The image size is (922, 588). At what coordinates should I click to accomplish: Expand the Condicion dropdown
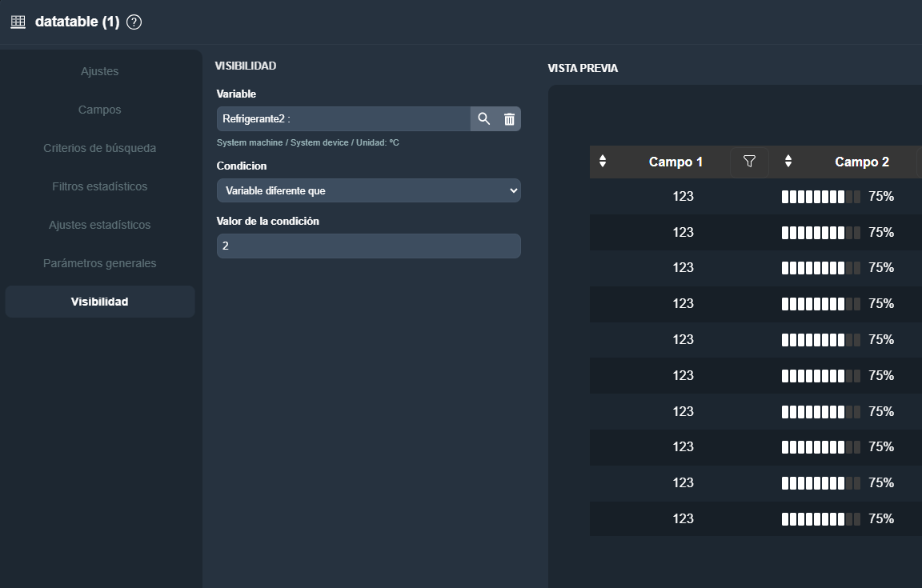[x=368, y=190]
